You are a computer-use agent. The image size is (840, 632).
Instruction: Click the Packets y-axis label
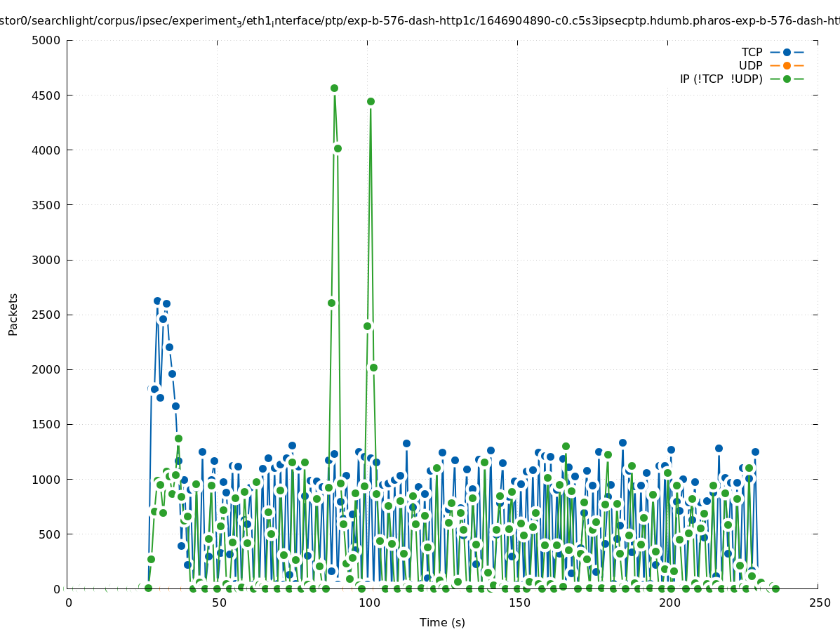13,314
